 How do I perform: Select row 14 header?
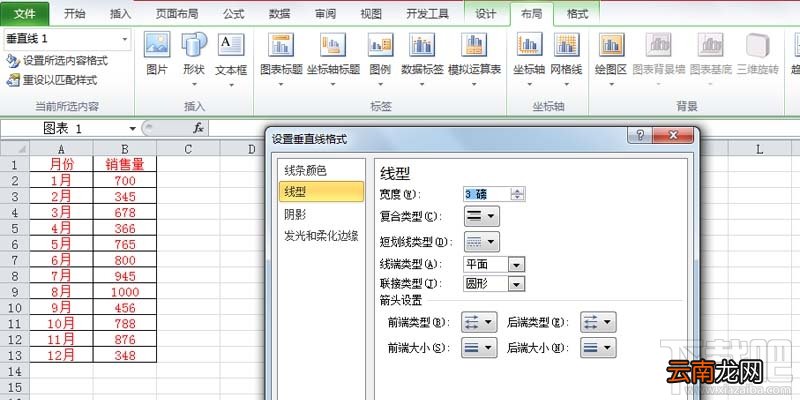click(15, 372)
